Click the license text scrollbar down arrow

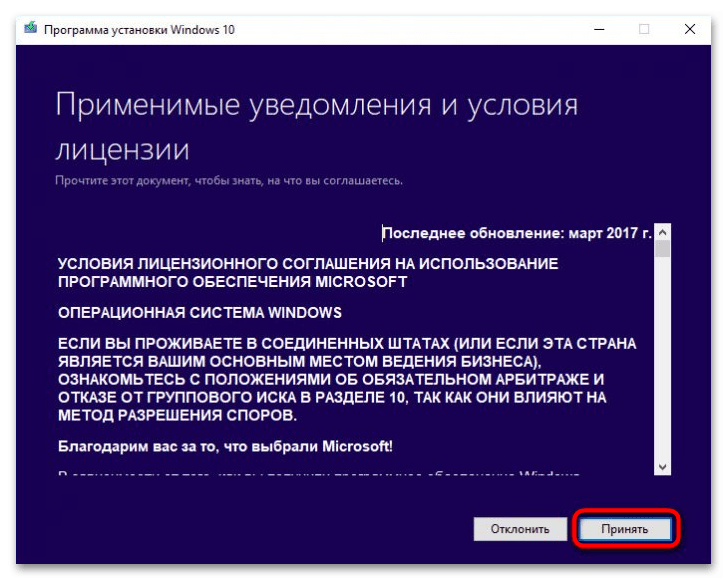click(663, 467)
